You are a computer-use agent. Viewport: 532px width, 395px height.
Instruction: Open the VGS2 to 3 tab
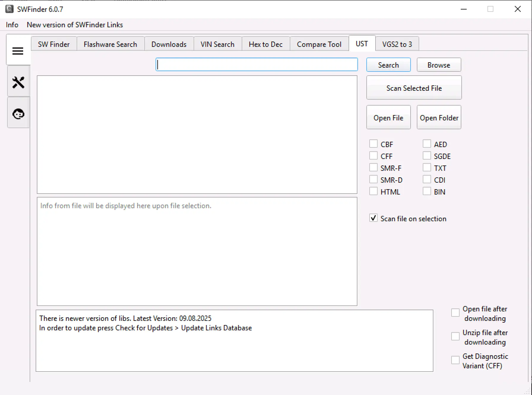[397, 44]
